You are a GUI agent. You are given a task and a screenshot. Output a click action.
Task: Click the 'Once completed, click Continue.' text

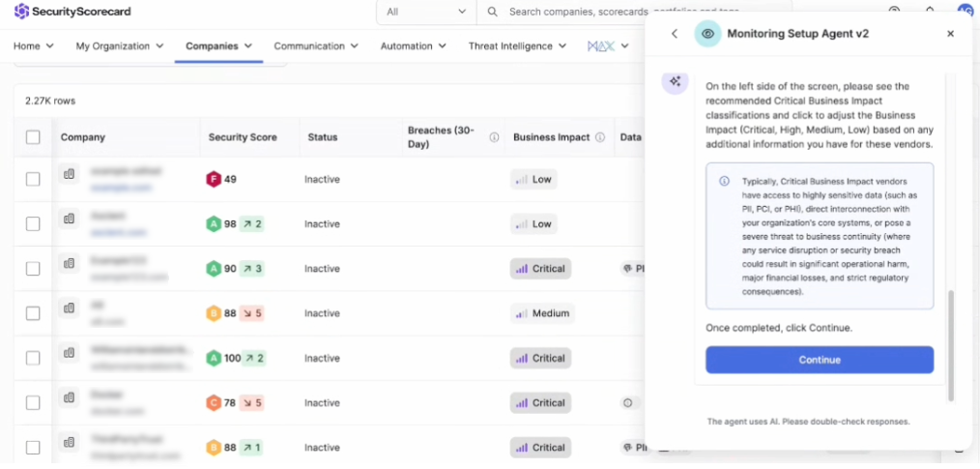tap(779, 328)
